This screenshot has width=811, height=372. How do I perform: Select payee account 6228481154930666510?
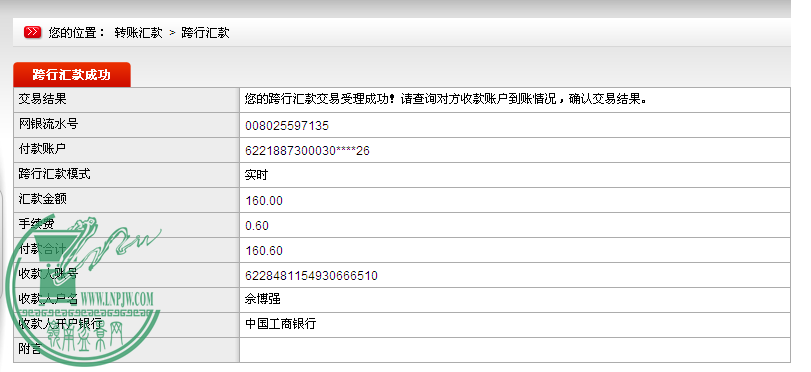click(x=311, y=276)
